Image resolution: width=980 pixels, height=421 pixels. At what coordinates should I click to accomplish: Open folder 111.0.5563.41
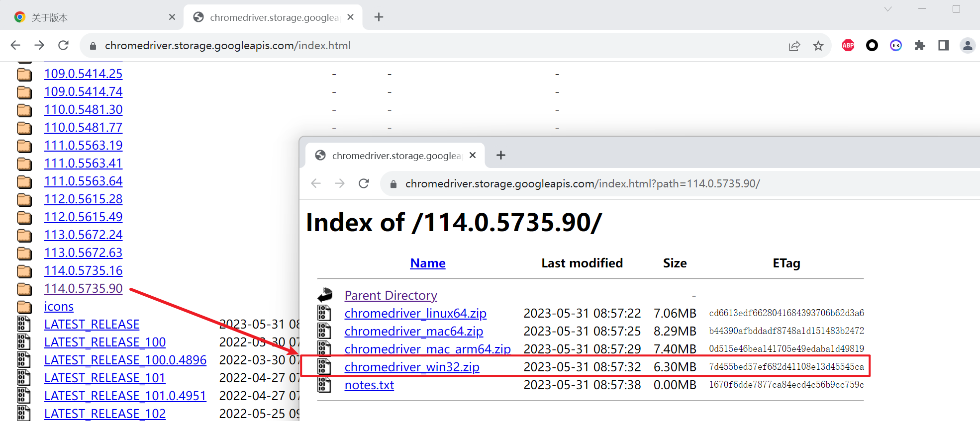pyautogui.click(x=83, y=163)
